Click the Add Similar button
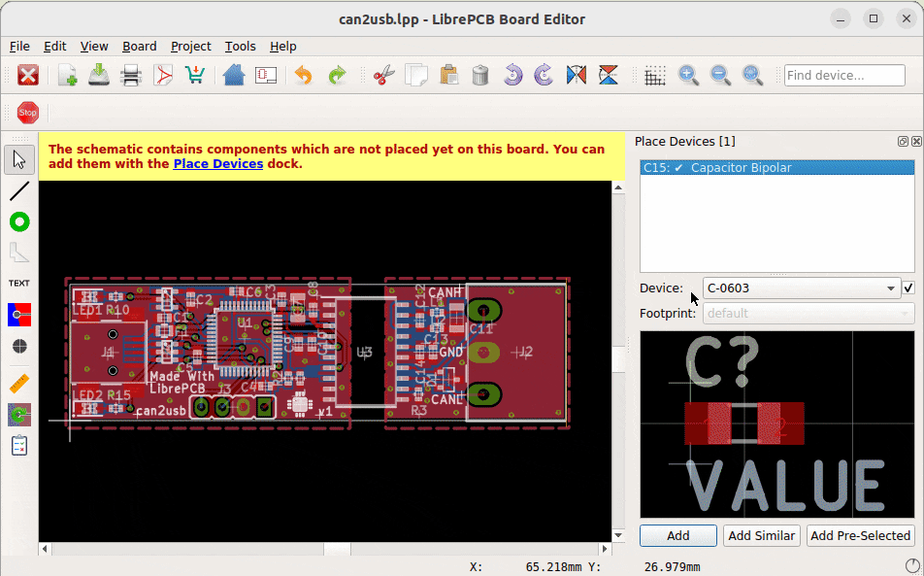This screenshot has height=576, width=924. [761, 535]
